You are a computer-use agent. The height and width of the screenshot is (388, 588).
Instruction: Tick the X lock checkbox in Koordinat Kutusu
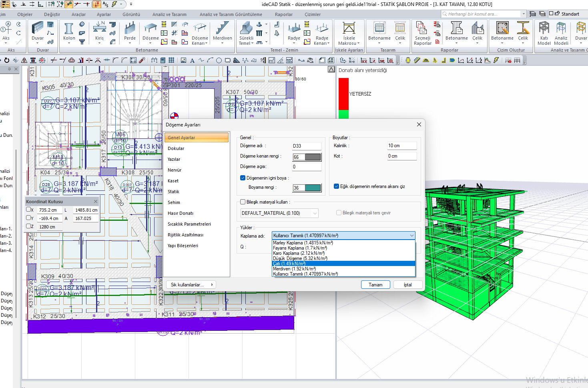pyautogui.click(x=29, y=210)
